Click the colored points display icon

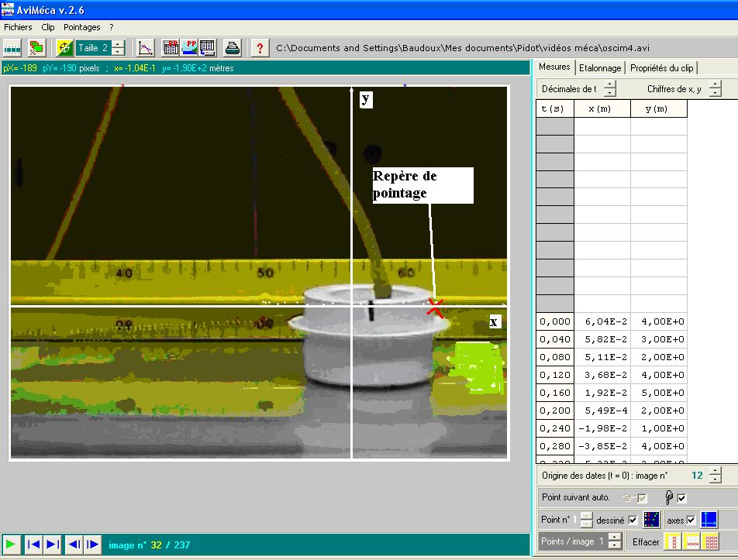tap(651, 520)
